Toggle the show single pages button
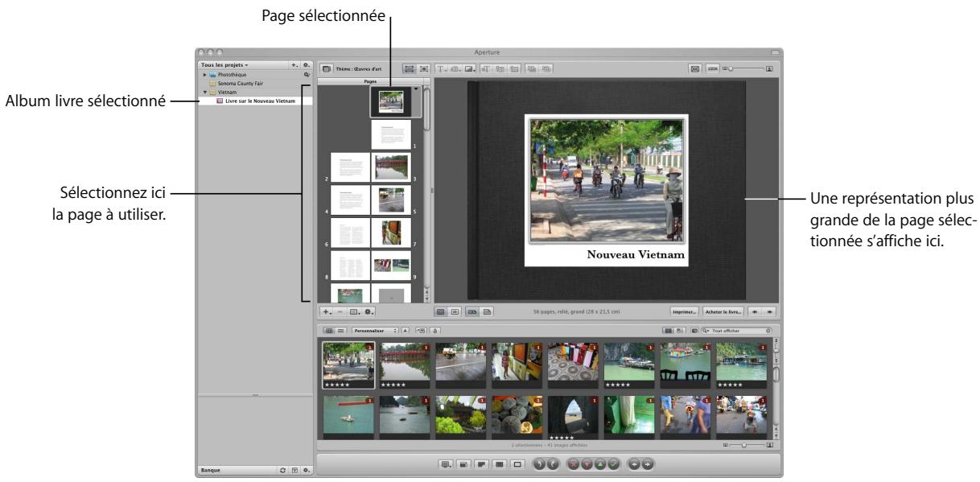This screenshot has height=482, width=980. [x=487, y=310]
